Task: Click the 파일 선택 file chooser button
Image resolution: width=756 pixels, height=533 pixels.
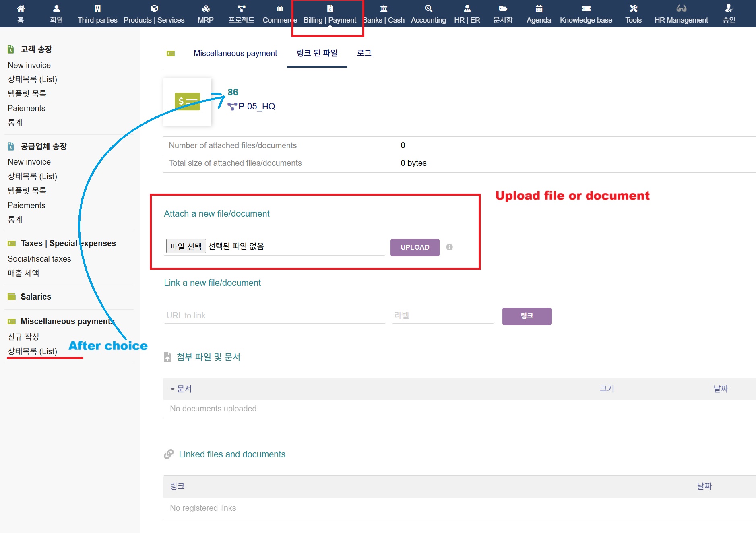Action: click(x=186, y=246)
